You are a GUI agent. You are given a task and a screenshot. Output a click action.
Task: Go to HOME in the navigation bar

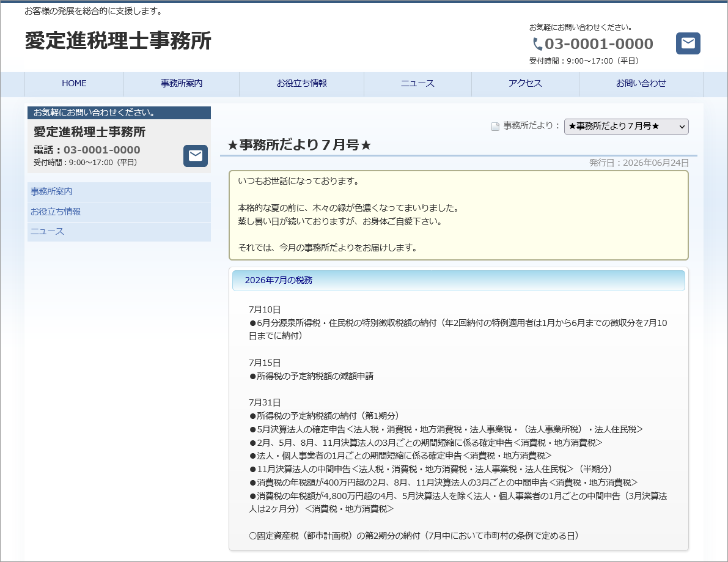click(x=75, y=83)
